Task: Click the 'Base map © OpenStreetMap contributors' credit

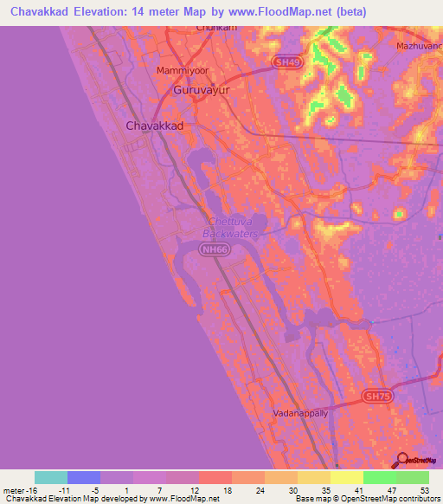Action: (x=369, y=499)
